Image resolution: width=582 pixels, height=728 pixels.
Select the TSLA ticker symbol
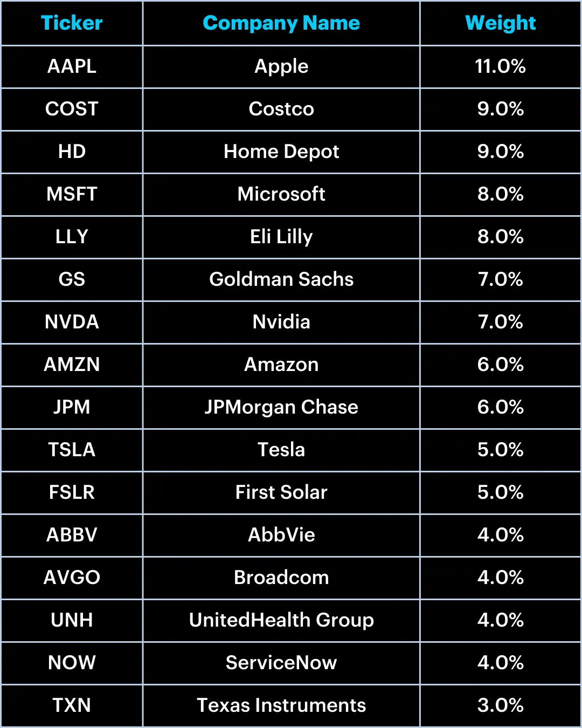click(x=72, y=450)
